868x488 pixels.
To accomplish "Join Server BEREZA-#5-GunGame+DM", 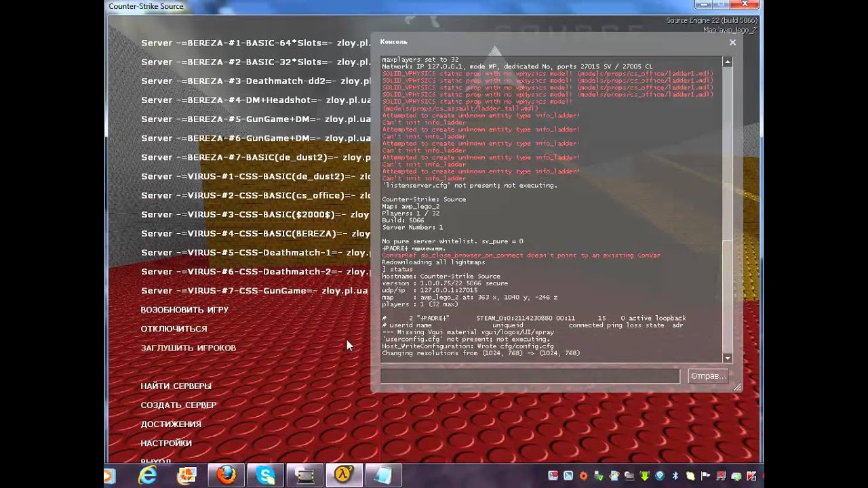I will (256, 119).
